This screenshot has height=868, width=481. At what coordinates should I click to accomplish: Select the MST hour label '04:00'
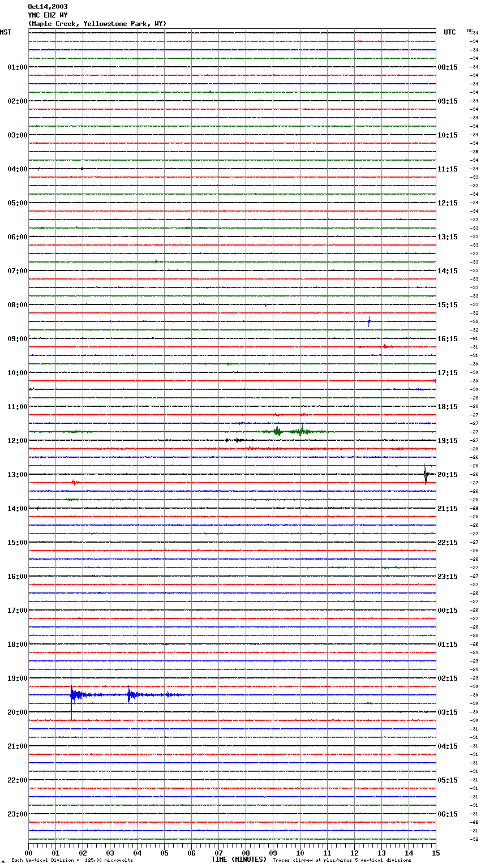pyautogui.click(x=18, y=169)
